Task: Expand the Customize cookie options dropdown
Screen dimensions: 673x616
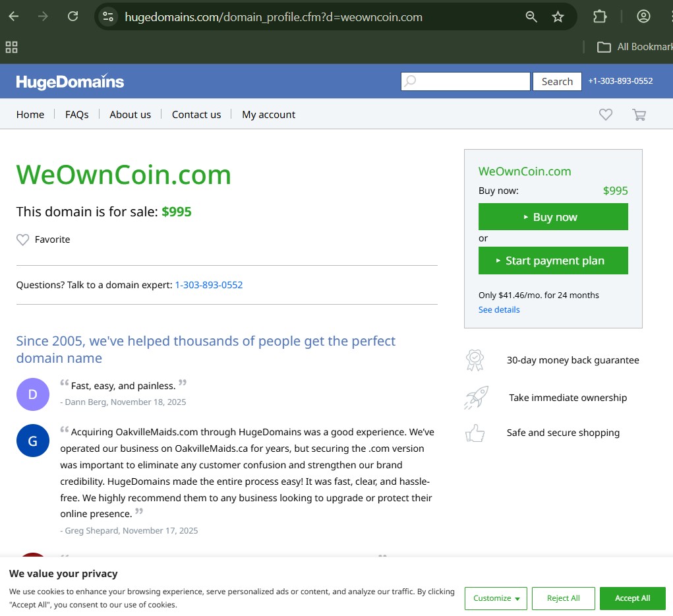Action: tap(496, 598)
